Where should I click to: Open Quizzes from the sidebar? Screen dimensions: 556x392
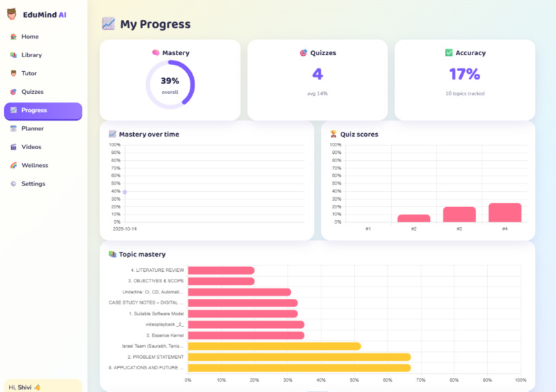tap(43, 92)
